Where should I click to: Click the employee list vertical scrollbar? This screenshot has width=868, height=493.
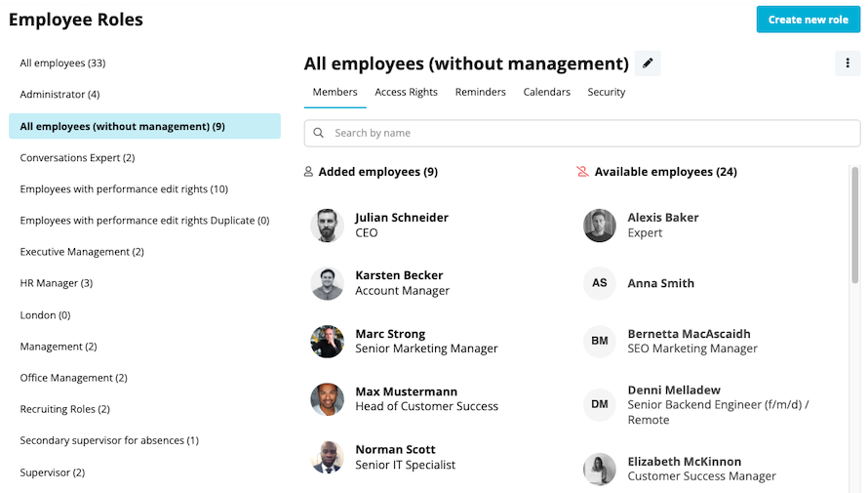coord(855,226)
